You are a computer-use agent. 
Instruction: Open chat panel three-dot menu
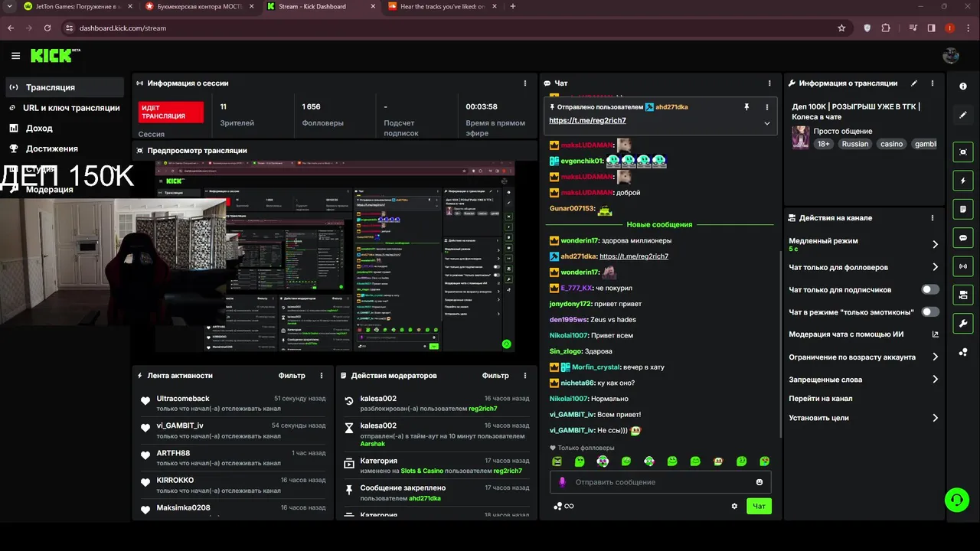[x=769, y=83]
